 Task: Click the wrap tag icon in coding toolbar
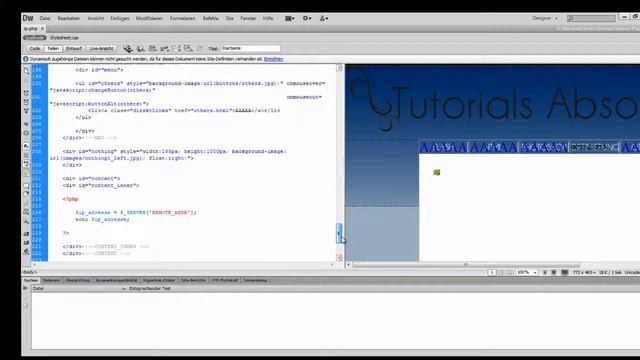pos(26,203)
